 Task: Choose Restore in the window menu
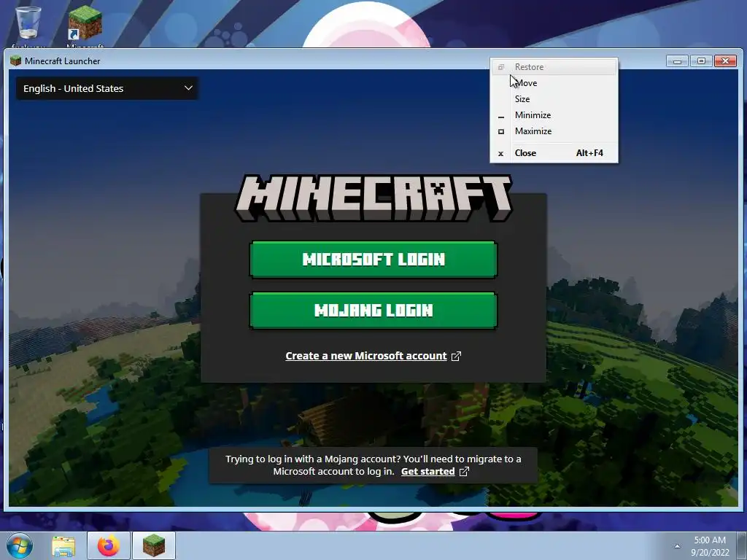click(x=554, y=67)
